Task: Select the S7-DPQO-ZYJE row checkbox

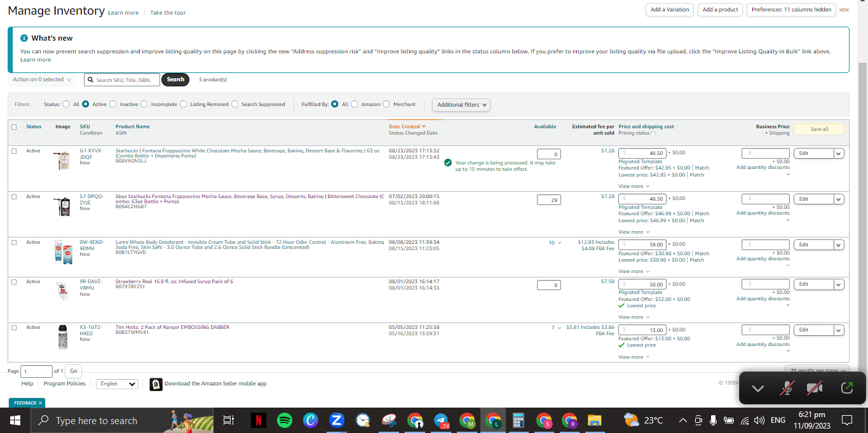Action: pos(14,197)
